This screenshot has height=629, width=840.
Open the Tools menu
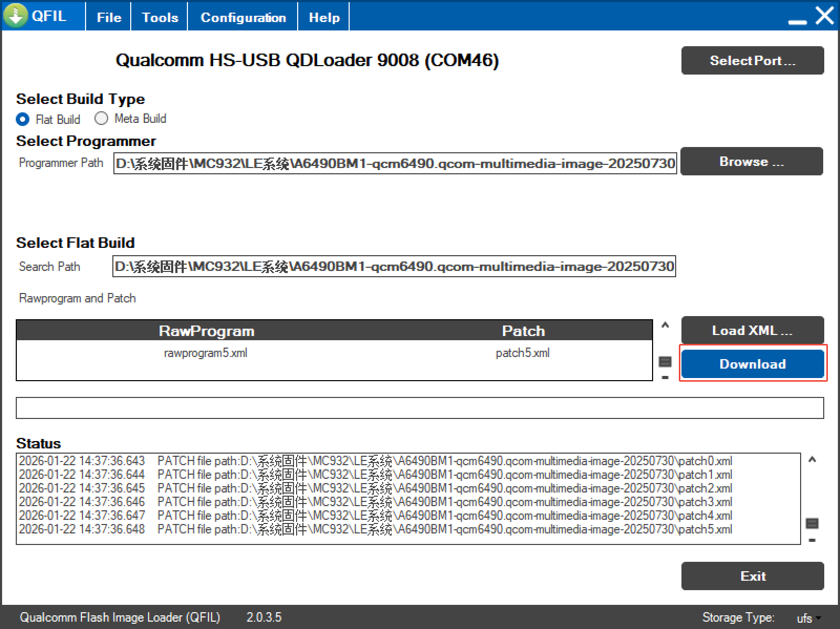(x=160, y=17)
